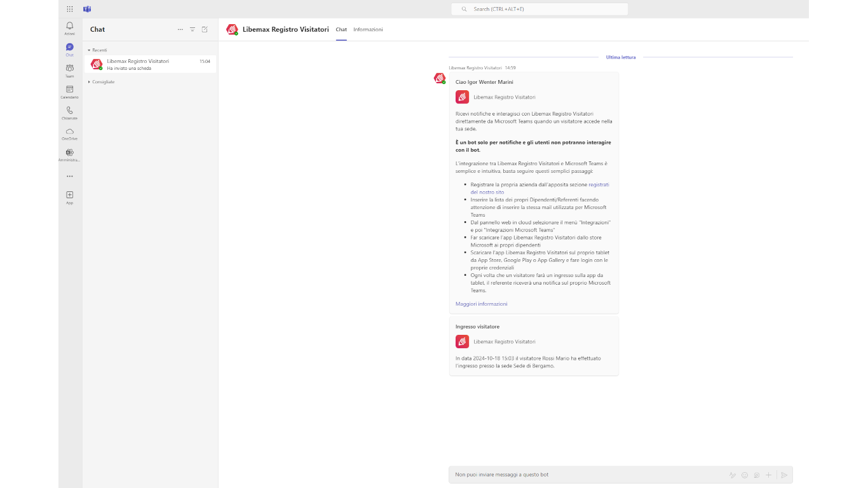
Task: Click the bot avatar beside first message
Action: [440, 78]
